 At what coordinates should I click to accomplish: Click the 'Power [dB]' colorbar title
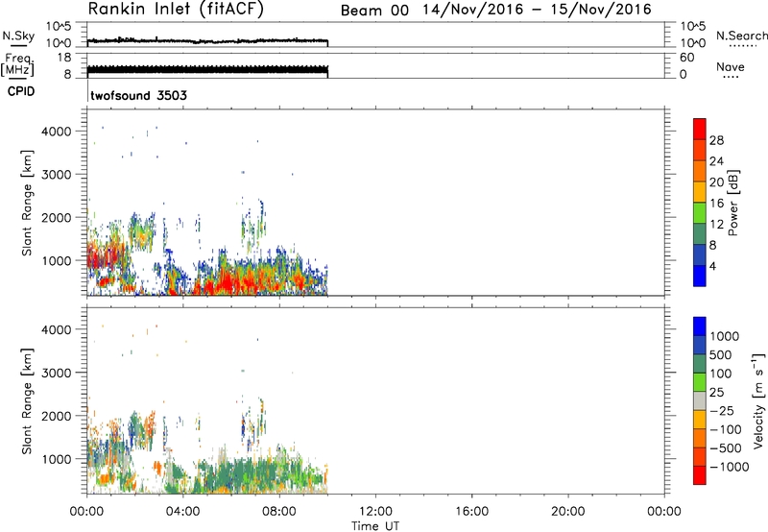(x=732, y=203)
